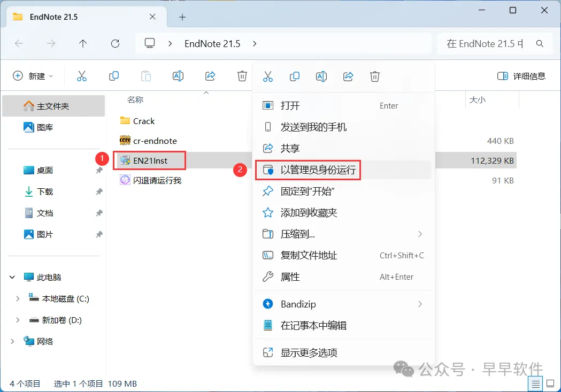Click the PC monitor icon in address bar
Viewport: 561px width, 392px height.
tap(150, 43)
